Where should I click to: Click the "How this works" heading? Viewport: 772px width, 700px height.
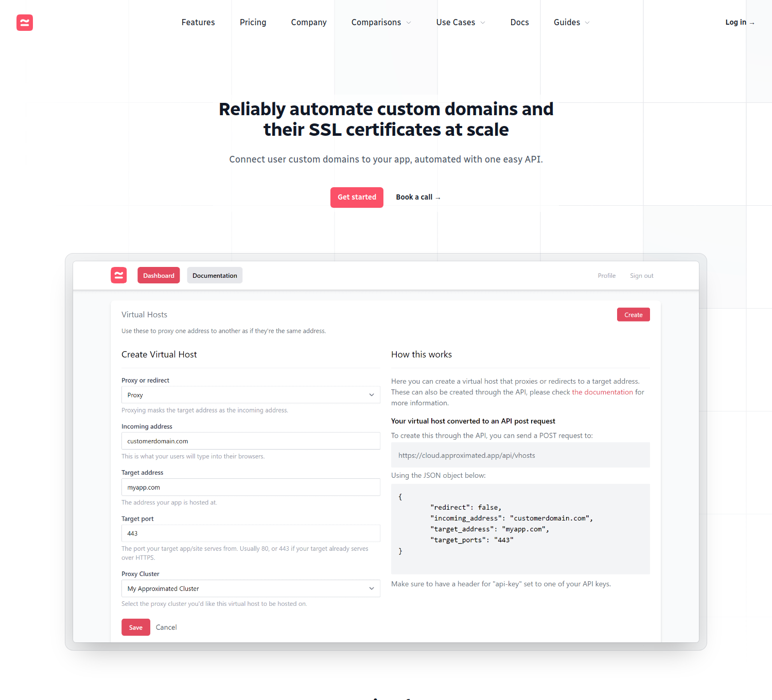pos(422,354)
